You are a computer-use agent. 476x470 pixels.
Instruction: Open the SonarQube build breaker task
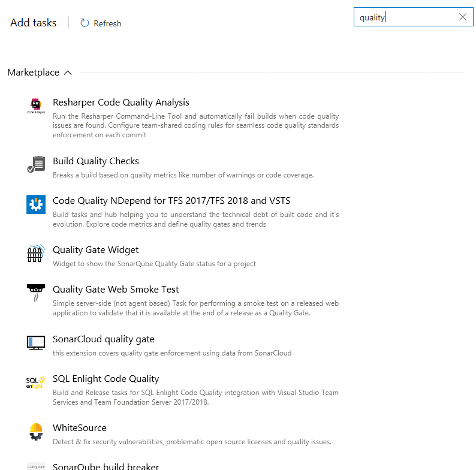(106, 466)
